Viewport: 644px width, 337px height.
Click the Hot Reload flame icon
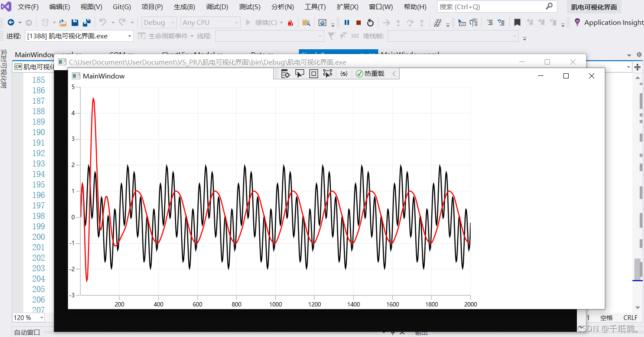291,23
